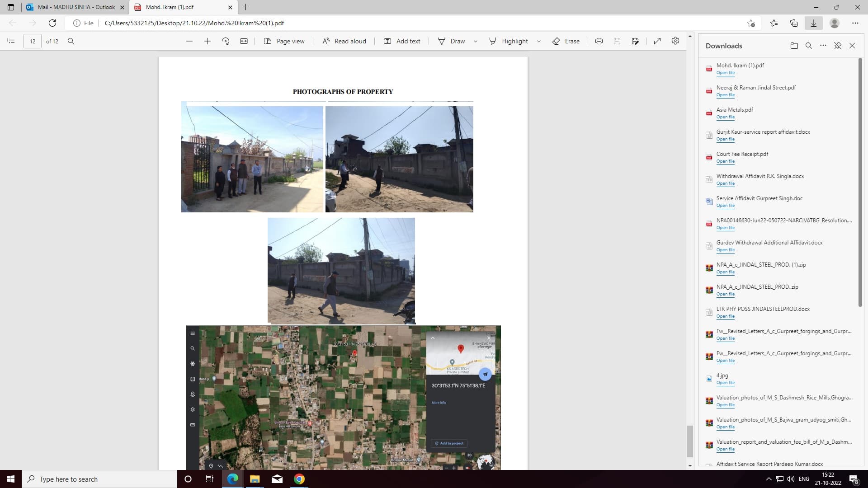Screen dimensions: 868x488
Task: Show hidden system tray icons
Action: tap(769, 479)
